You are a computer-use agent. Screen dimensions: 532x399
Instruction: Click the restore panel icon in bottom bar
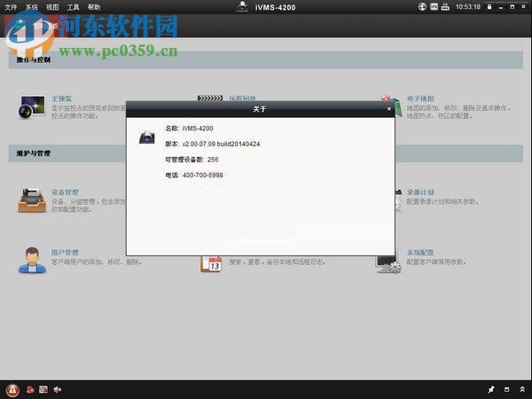coord(506,389)
